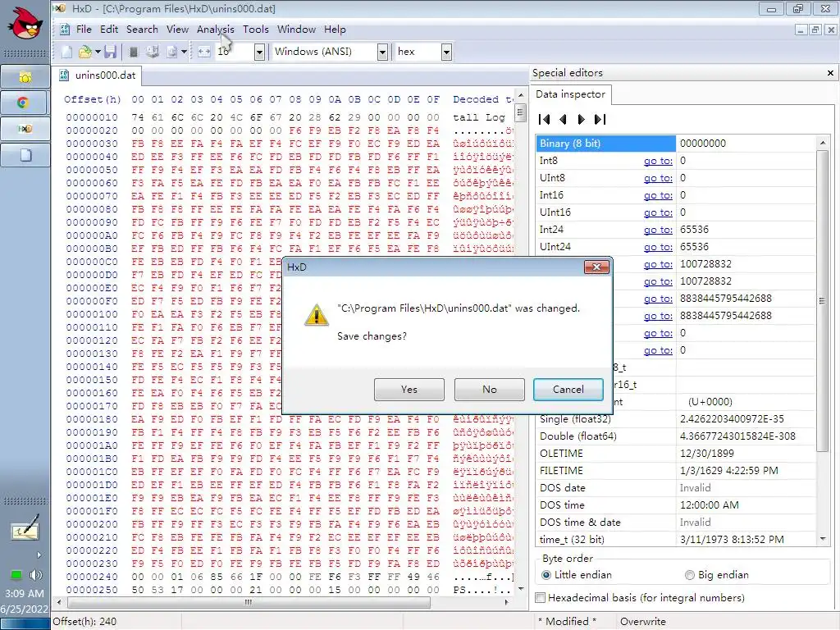
Task: Click the go to link for Int8
Action: coord(658,161)
